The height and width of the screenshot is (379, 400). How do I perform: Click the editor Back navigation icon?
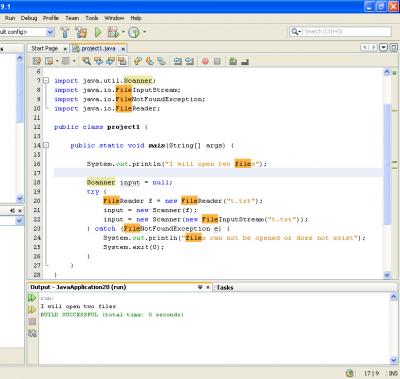pyautogui.click(x=49, y=61)
